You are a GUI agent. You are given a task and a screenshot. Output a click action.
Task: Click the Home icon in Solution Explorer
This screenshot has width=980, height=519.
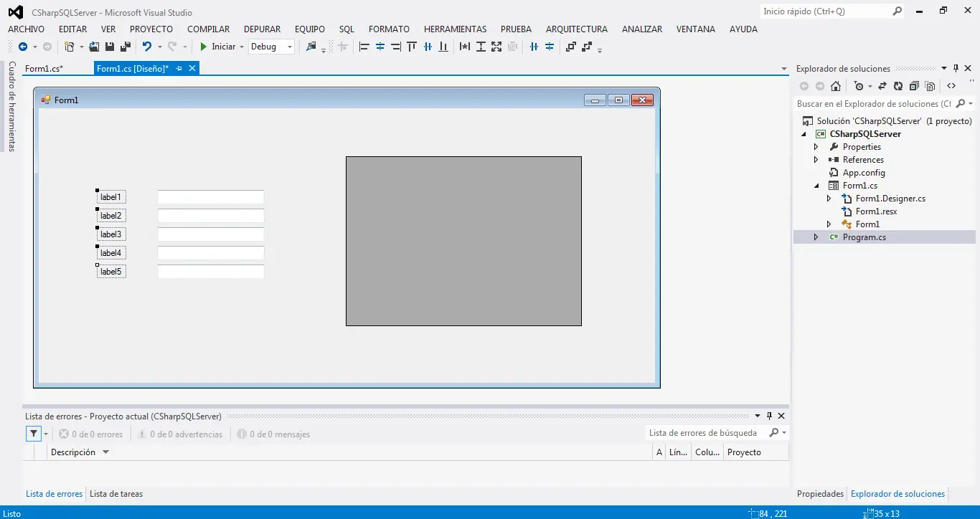pos(836,86)
